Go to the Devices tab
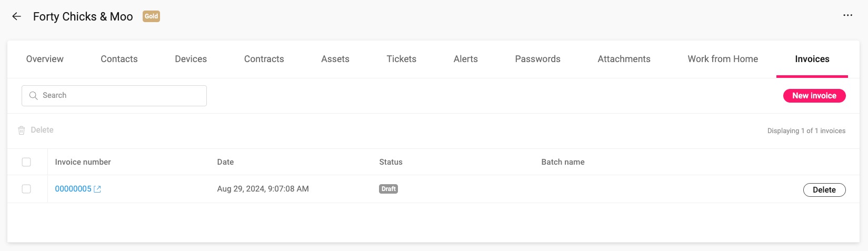Screen dimensions: 868x251 191,59
